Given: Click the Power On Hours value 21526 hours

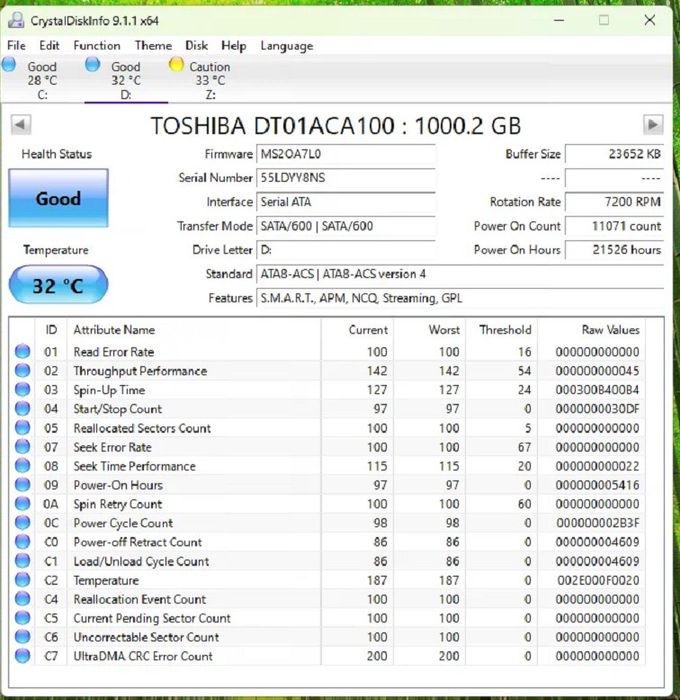Looking at the screenshot, I should pos(614,250).
